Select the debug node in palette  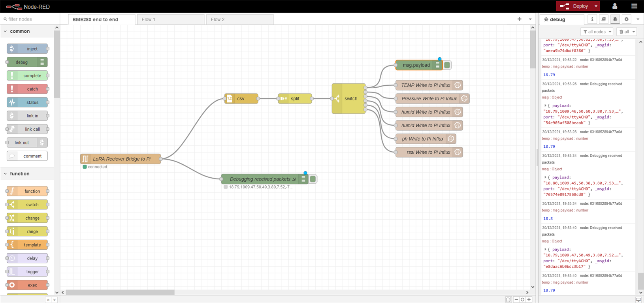click(x=27, y=62)
